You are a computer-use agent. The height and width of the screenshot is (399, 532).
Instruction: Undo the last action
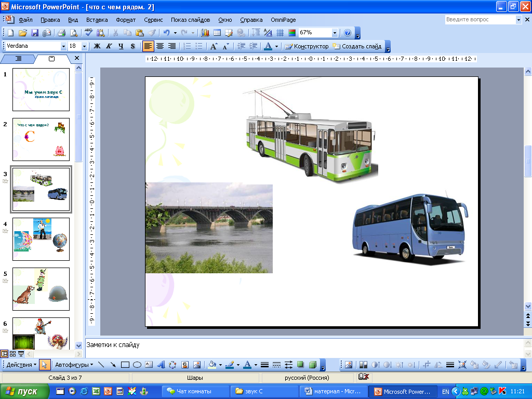166,33
